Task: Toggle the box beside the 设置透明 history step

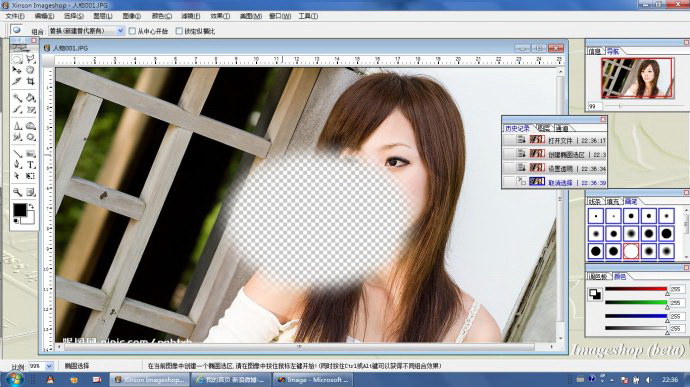Action: (509, 168)
